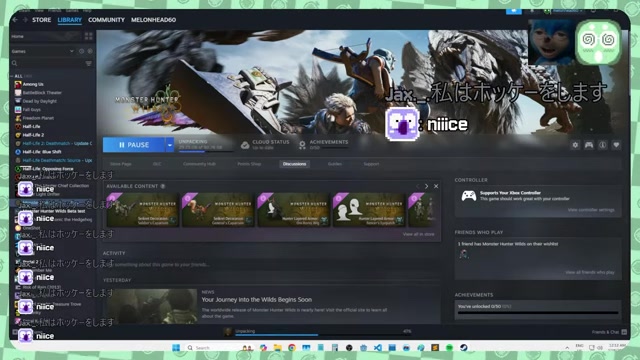Close the Available Content panel
The width and height of the screenshot is (640, 360).
coord(436,186)
